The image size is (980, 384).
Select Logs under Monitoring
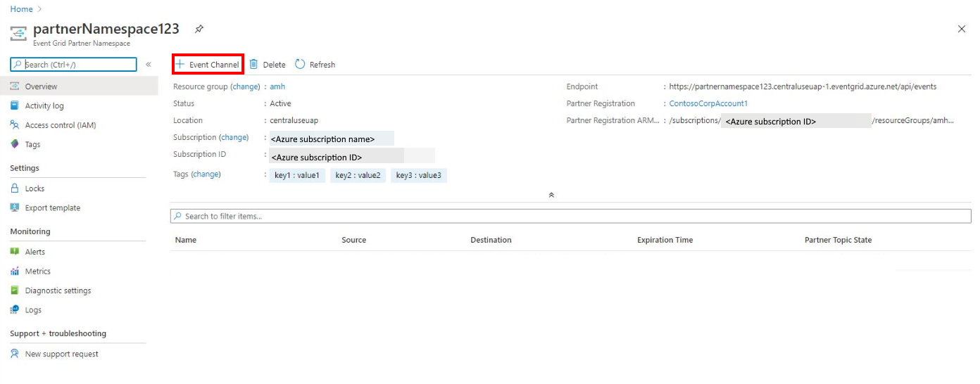coord(79,309)
